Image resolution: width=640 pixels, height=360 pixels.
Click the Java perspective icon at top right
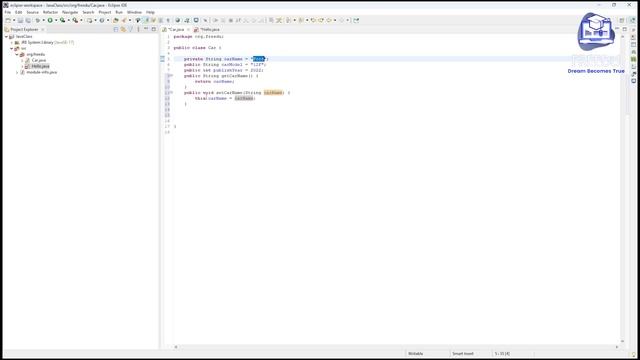point(632,20)
